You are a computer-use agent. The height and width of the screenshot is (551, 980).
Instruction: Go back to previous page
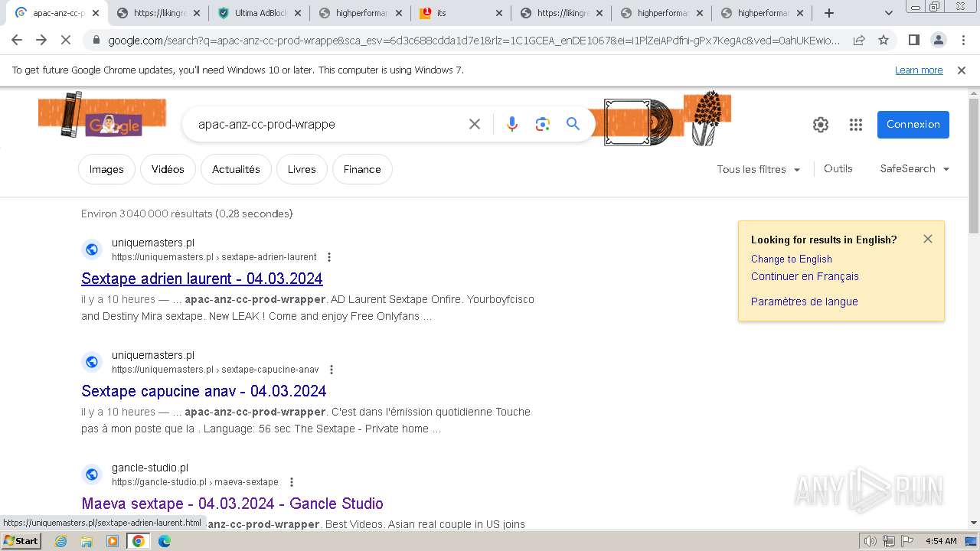[x=17, y=41]
